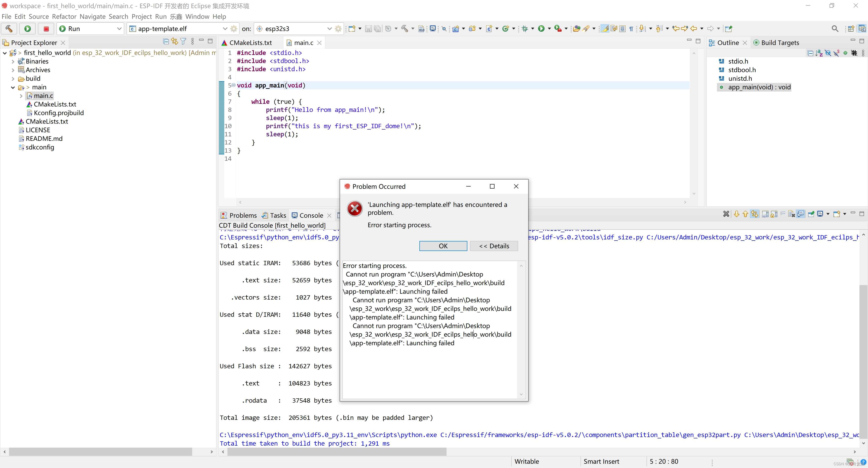
Task: Click the Link with Editor icon in Project Explorer
Action: point(174,41)
